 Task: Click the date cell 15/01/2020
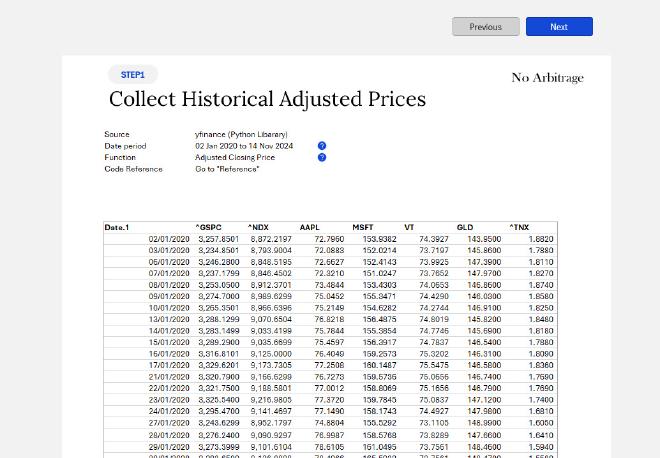pos(169,342)
